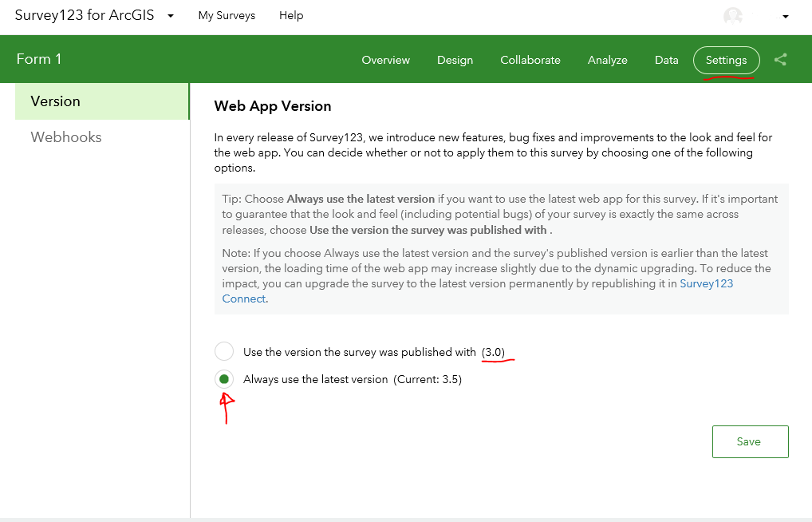The height and width of the screenshot is (522, 812).
Task: Open the user account dropdown arrow
Action: [x=786, y=17]
